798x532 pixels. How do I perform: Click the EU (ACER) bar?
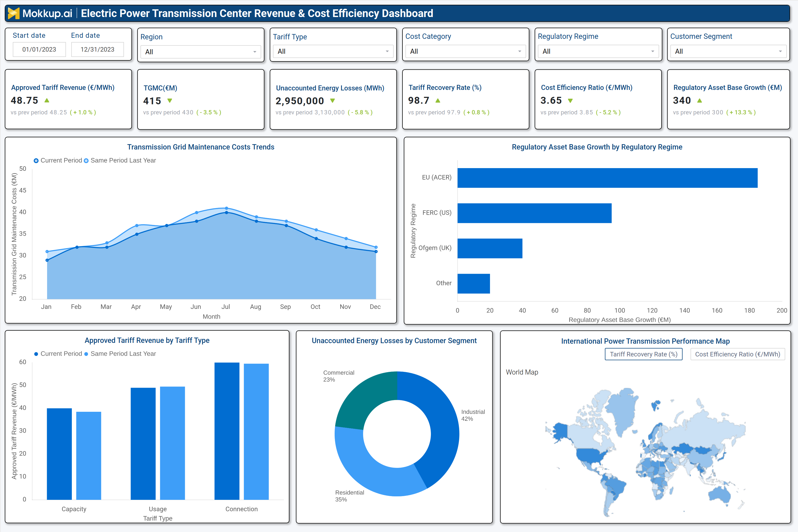click(x=607, y=178)
